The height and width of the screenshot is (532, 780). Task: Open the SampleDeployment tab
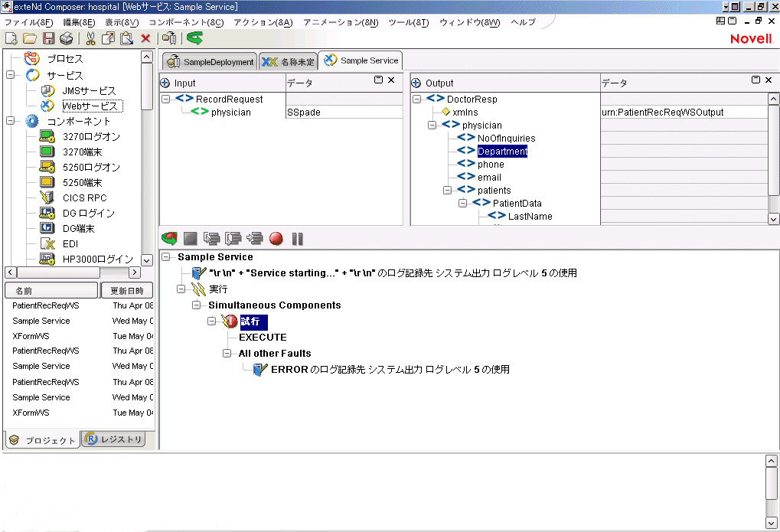(x=214, y=60)
